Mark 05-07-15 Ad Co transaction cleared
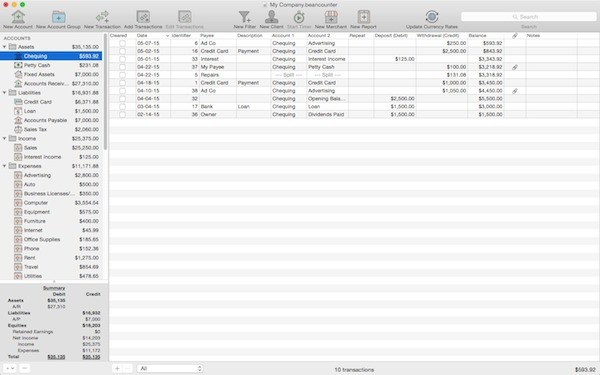 click(x=122, y=43)
